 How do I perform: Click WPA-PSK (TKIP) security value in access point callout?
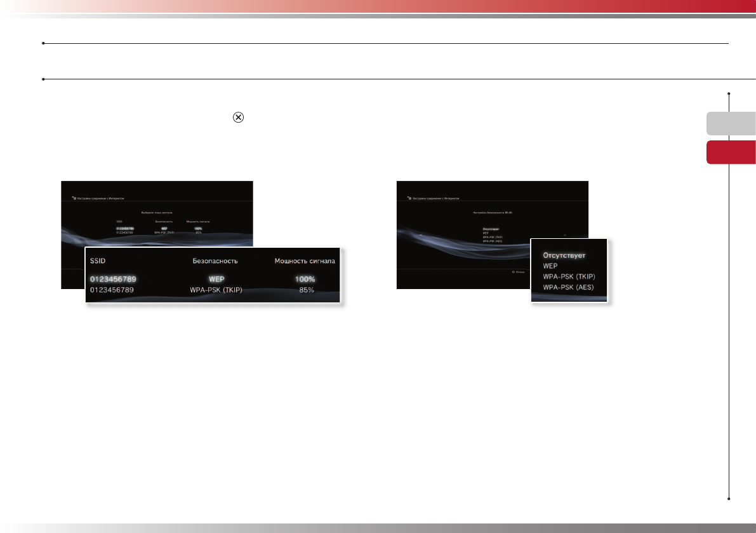[x=216, y=290]
